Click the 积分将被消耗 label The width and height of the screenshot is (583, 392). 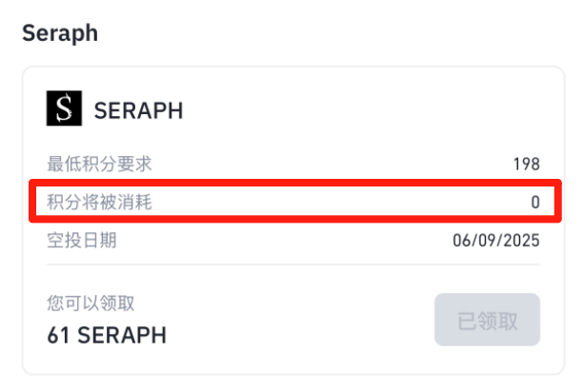[99, 203]
